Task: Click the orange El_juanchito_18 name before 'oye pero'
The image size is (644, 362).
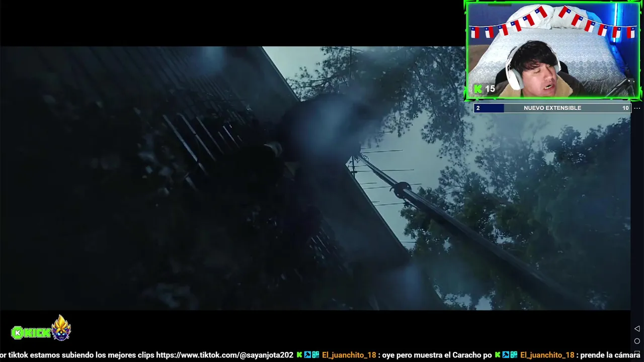Action: (x=349, y=355)
